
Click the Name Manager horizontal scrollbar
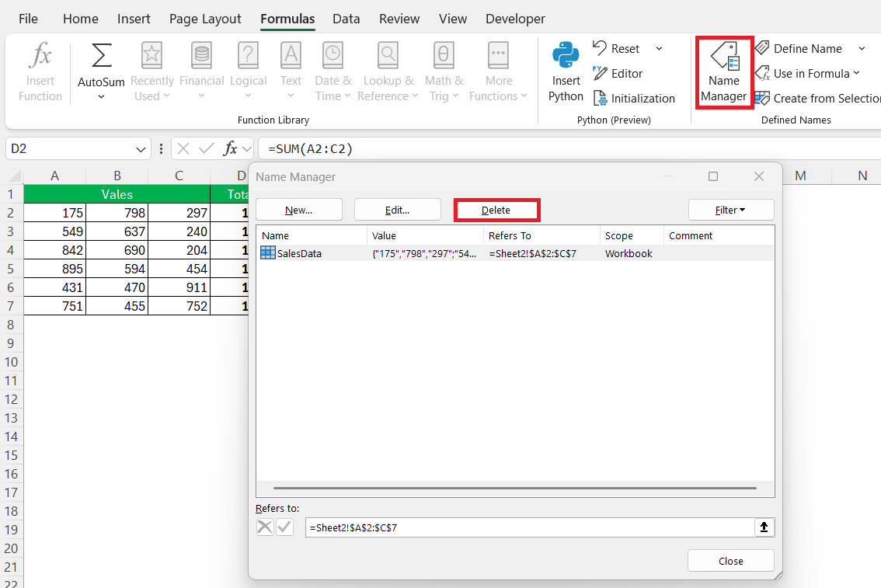point(514,488)
